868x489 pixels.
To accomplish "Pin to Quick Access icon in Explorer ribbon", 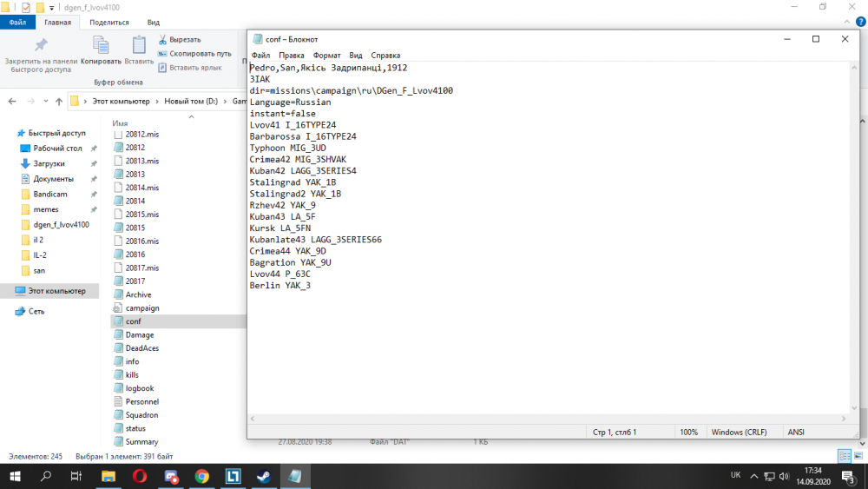I will point(41,45).
